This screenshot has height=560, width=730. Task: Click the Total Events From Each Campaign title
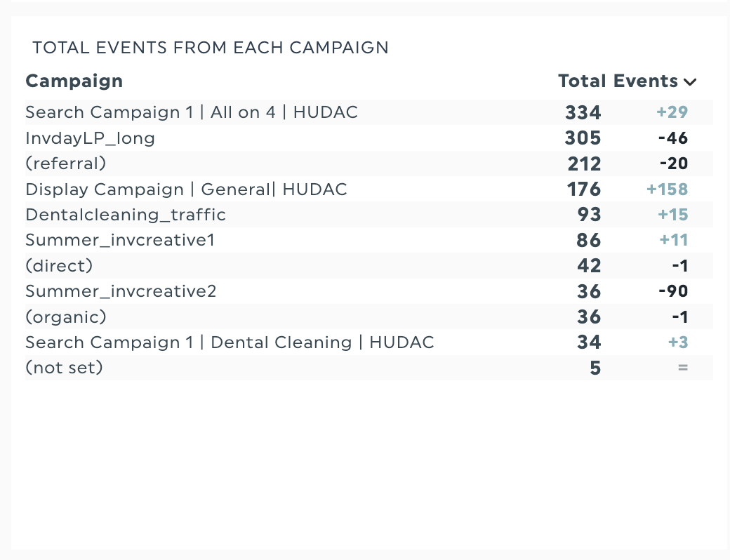point(211,48)
